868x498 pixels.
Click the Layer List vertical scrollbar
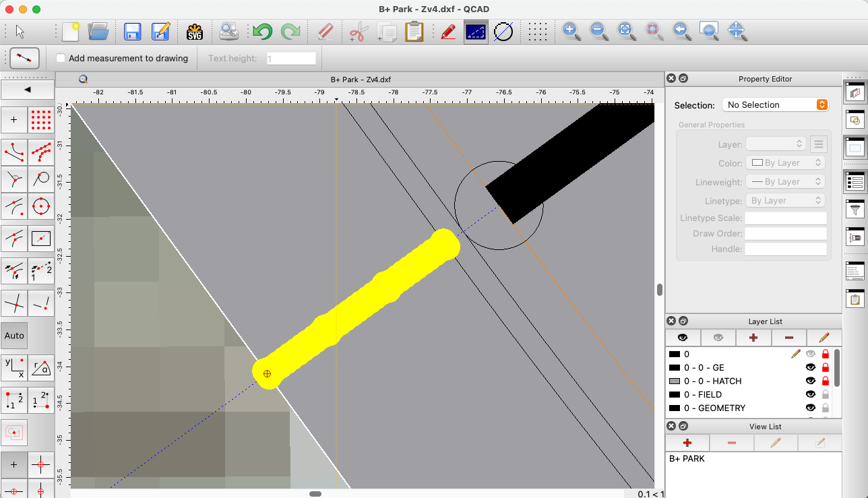tap(837, 368)
